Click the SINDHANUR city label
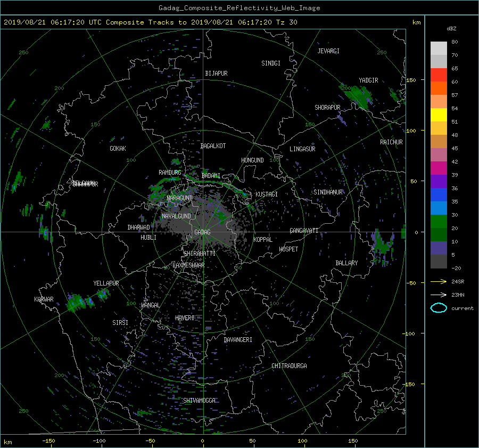The width and height of the screenshot is (479, 448). [328, 192]
